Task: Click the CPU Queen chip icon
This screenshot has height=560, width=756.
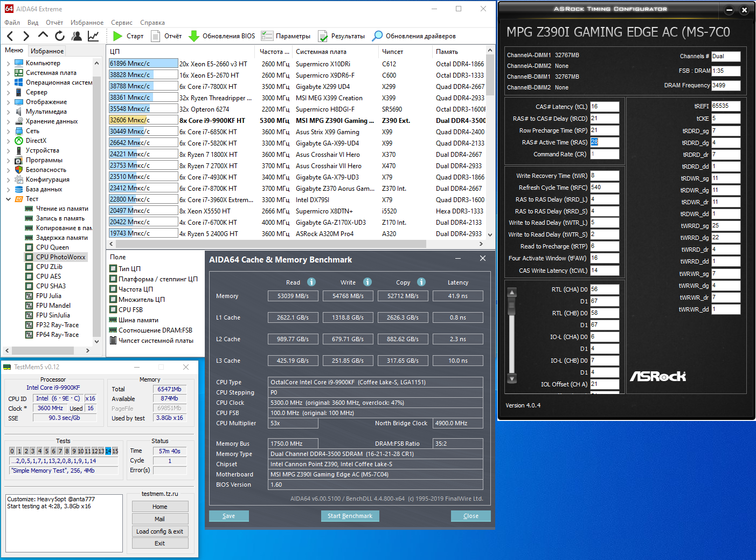Action: [x=29, y=247]
